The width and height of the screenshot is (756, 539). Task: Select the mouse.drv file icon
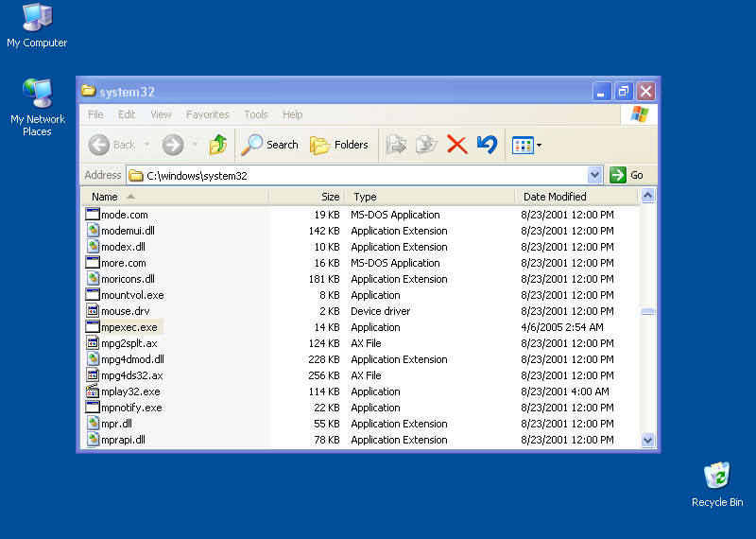coord(93,311)
